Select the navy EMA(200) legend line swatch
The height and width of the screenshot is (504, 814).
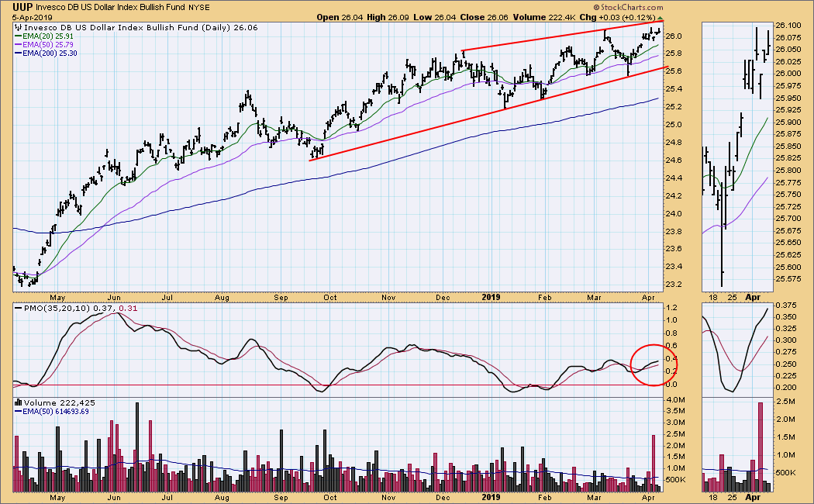tap(18, 53)
